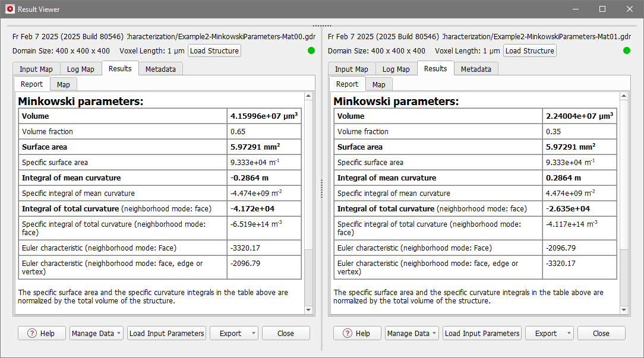
Task: Click 4.474e+09 m⁻² value in right table
Action: [x=570, y=193]
